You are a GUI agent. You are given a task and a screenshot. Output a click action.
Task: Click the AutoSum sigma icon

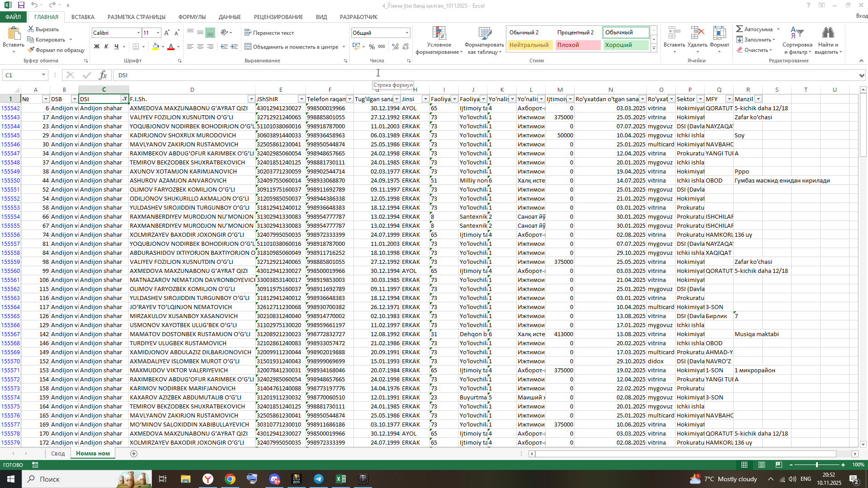[740, 29]
